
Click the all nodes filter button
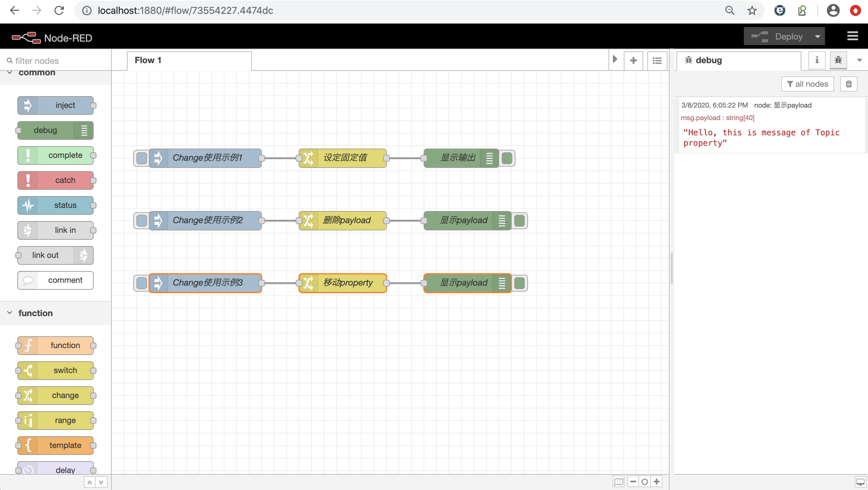(x=807, y=84)
